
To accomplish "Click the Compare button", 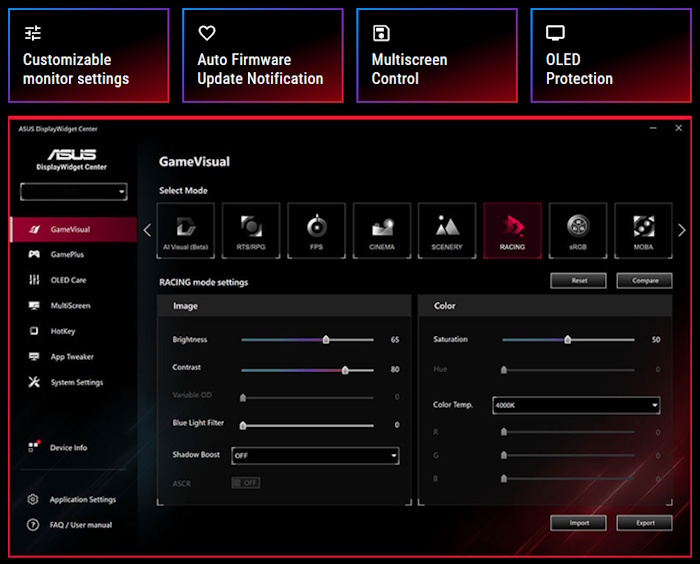I will (x=645, y=280).
